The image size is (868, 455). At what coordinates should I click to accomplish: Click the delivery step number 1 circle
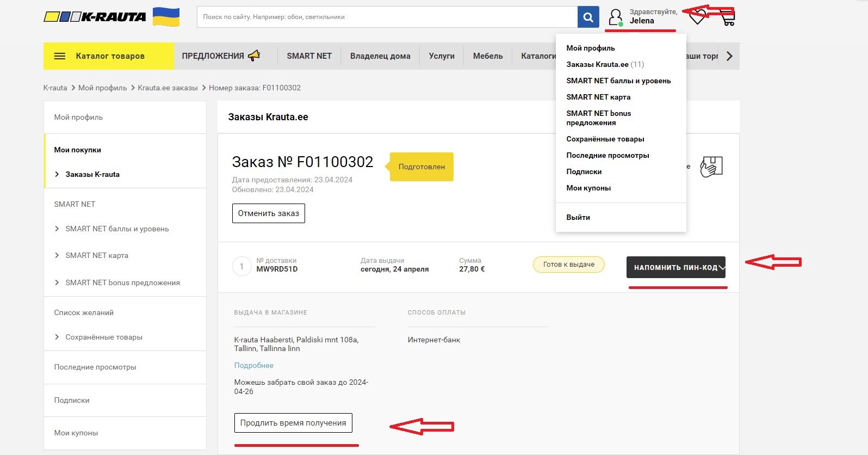[241, 266]
